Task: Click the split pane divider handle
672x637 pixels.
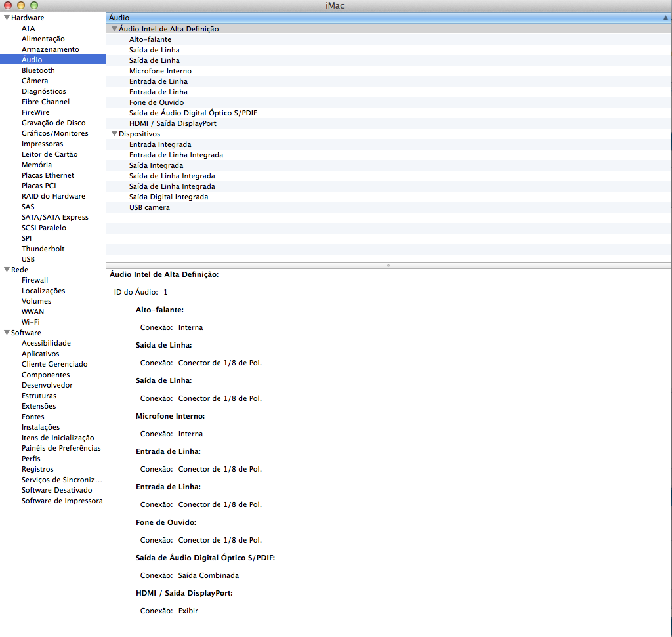Action: (388, 266)
